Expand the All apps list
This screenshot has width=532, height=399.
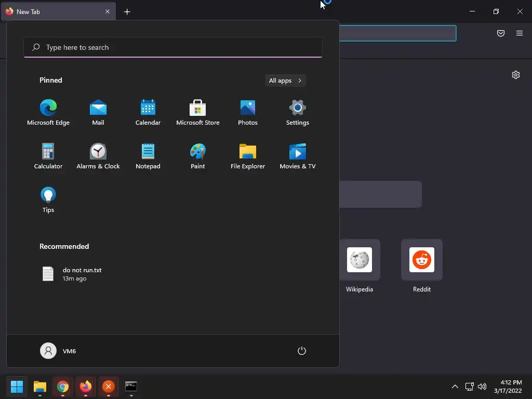coord(285,81)
